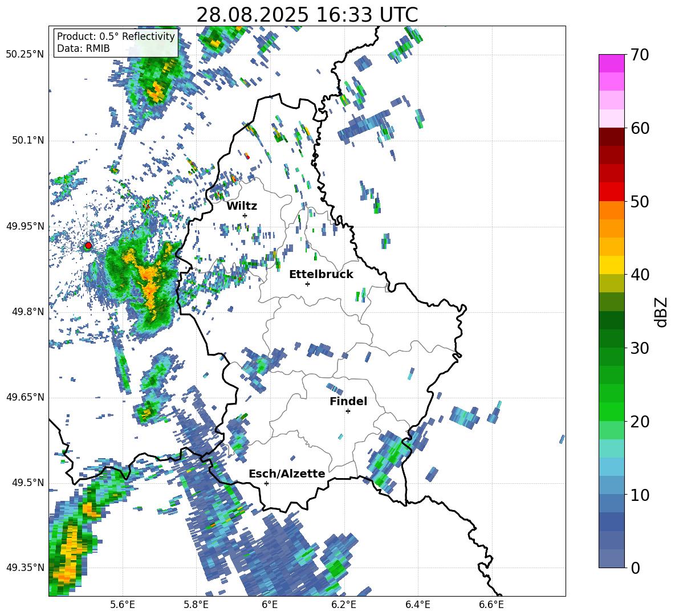The height and width of the screenshot is (616, 675).
Task: Click the 5.8°E longitude label
Action: point(196,605)
